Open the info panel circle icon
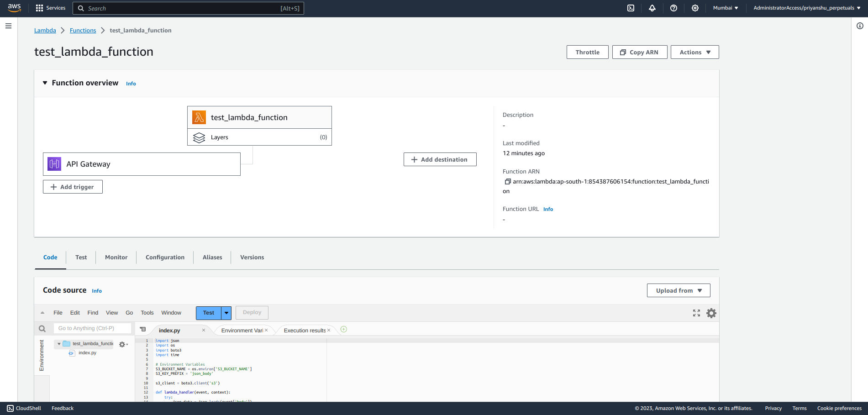Screen dimensions: 868x415 860,26
